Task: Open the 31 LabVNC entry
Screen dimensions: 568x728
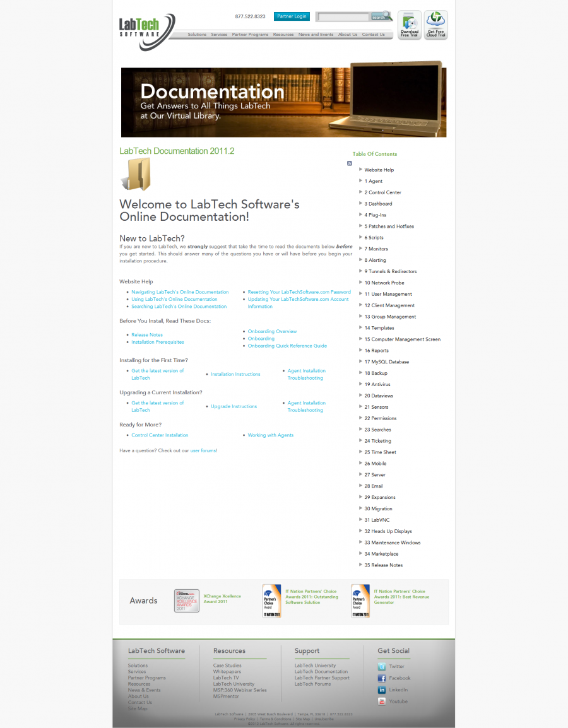Action: tap(377, 520)
